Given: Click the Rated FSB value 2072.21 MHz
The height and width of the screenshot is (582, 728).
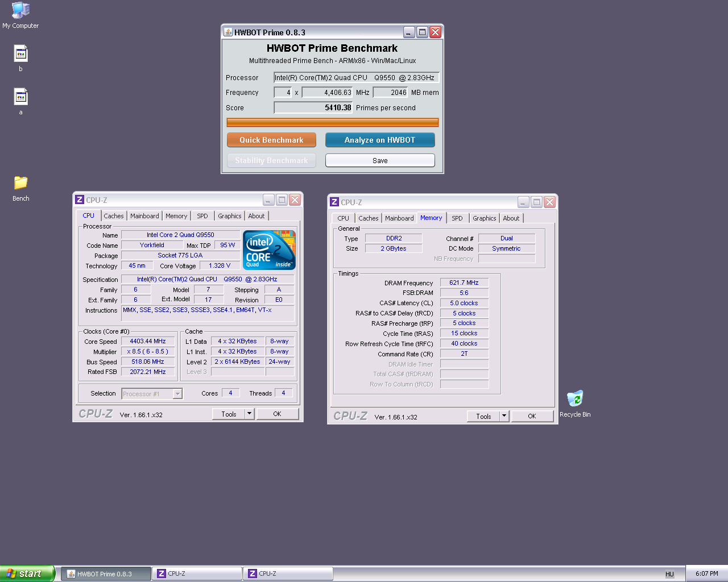Looking at the screenshot, I should coord(148,372).
